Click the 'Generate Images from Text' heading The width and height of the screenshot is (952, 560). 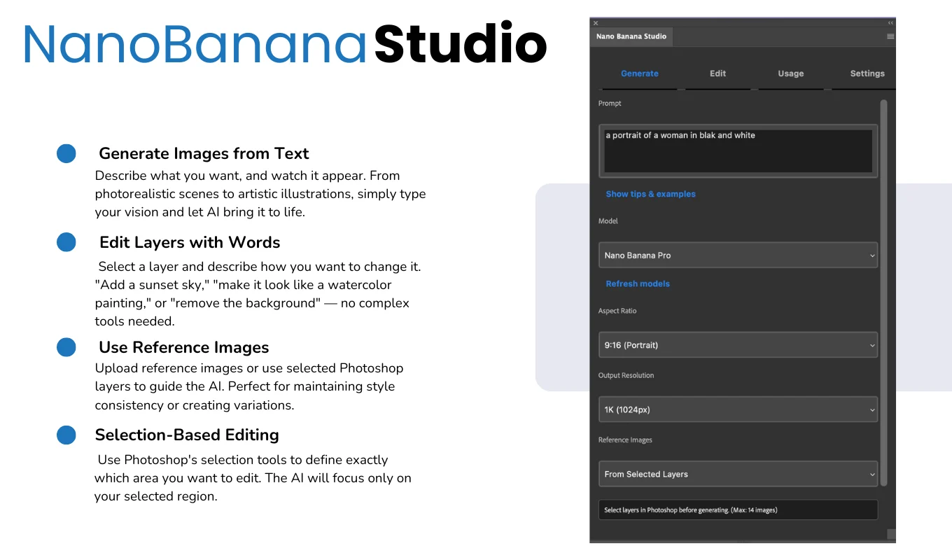pyautogui.click(x=204, y=153)
